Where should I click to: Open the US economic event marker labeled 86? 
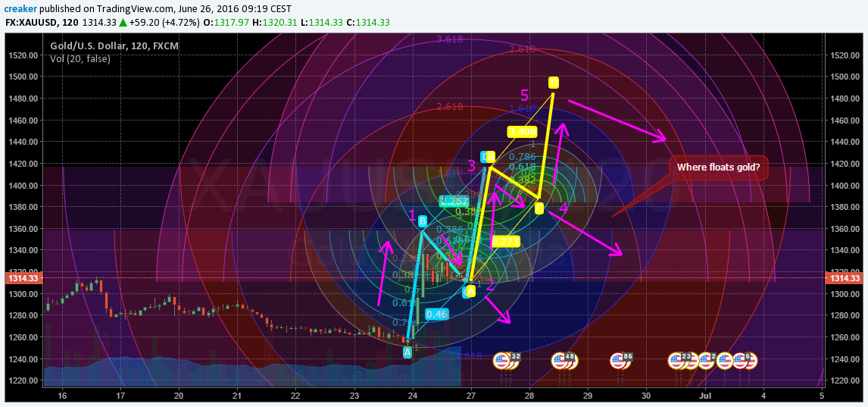point(621,361)
